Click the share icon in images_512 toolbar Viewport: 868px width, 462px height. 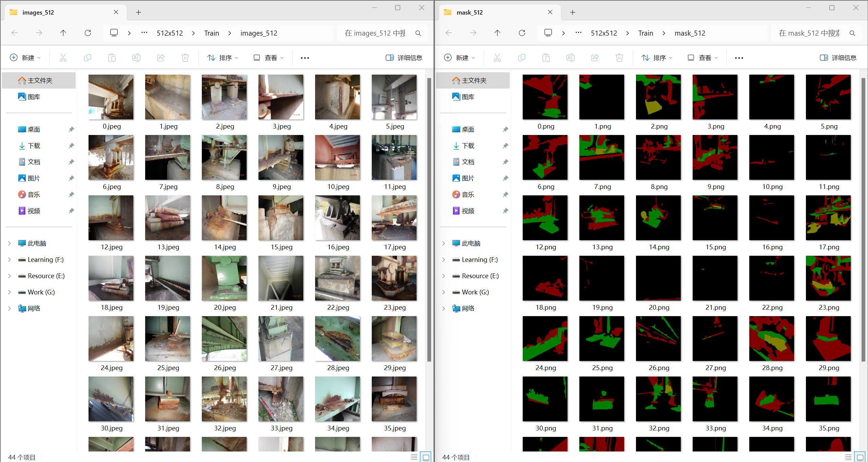(161, 58)
